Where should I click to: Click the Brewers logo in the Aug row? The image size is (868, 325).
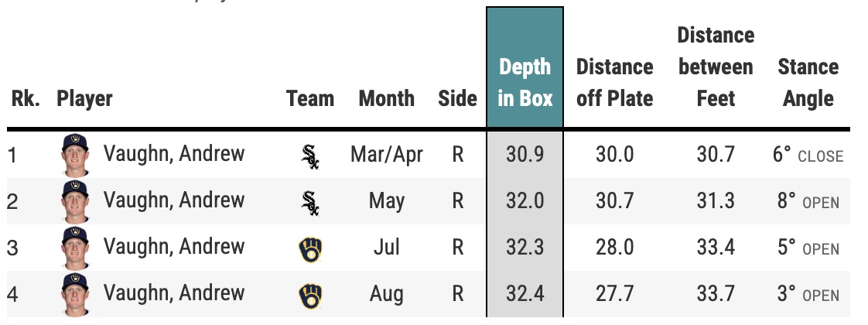point(309,295)
